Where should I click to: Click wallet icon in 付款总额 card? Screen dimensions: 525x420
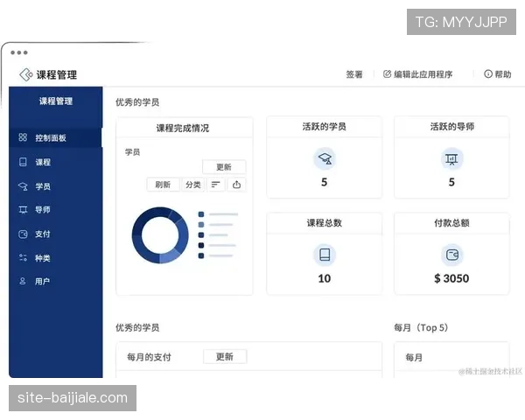point(452,255)
